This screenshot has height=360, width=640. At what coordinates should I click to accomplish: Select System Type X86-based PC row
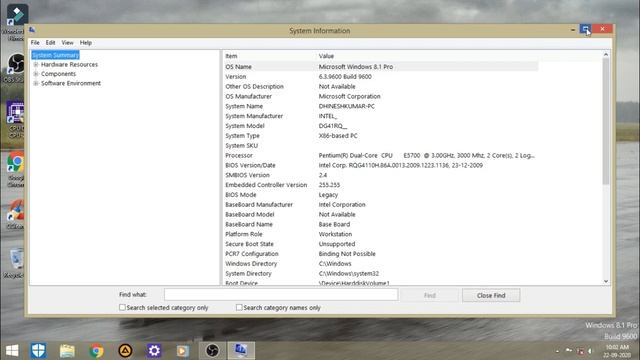click(x=381, y=136)
